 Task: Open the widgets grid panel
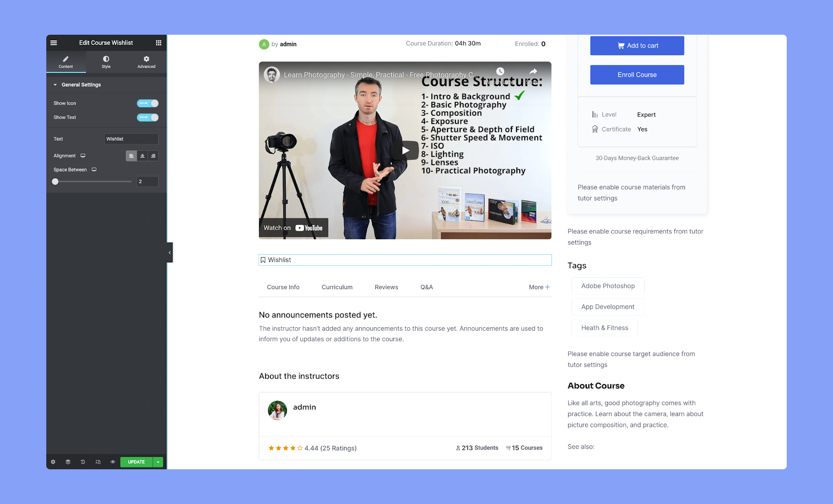159,43
